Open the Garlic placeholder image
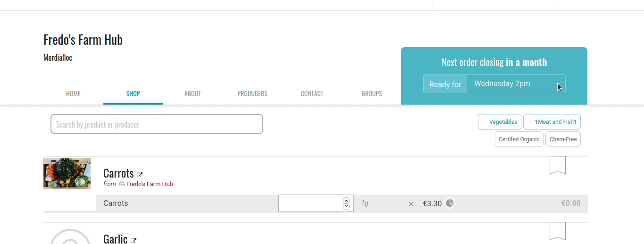 pos(70,236)
